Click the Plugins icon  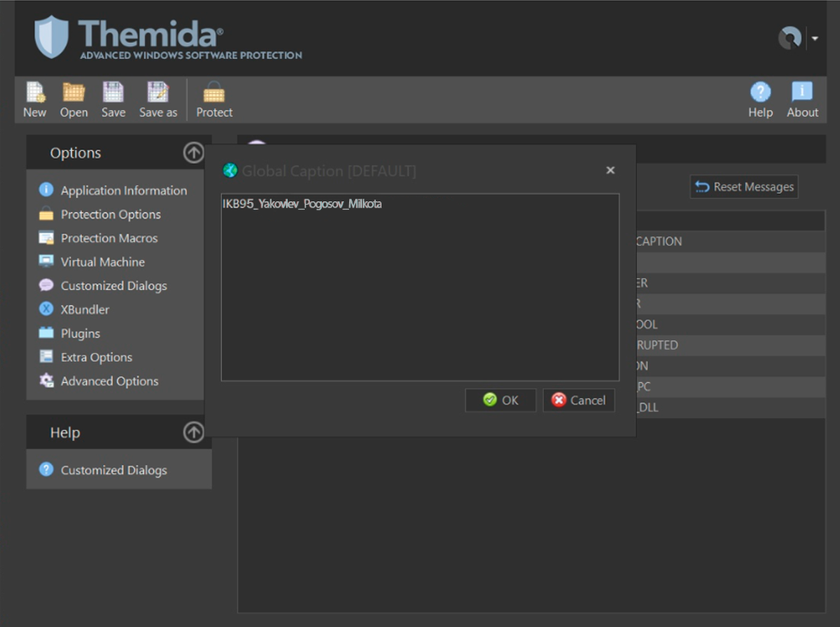pos(46,333)
